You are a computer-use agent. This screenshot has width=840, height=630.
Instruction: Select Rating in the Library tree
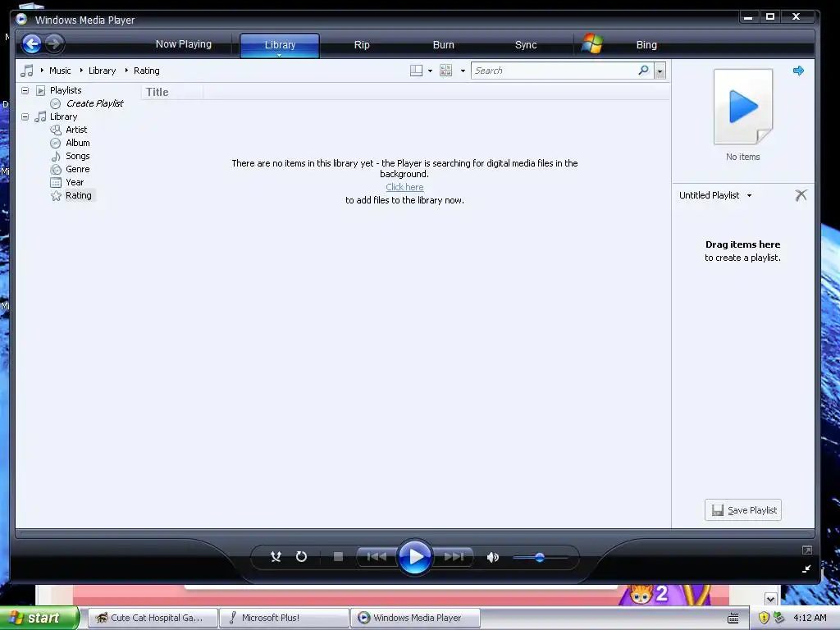pyautogui.click(x=78, y=195)
